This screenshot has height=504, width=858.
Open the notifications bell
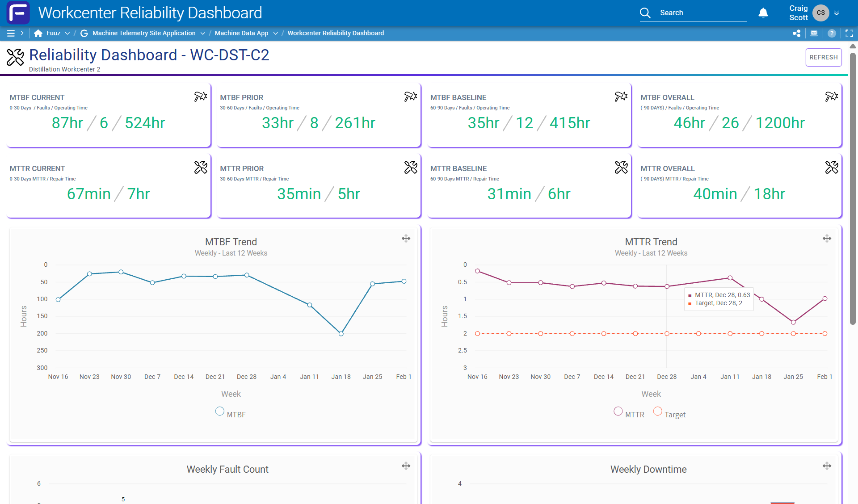point(763,13)
